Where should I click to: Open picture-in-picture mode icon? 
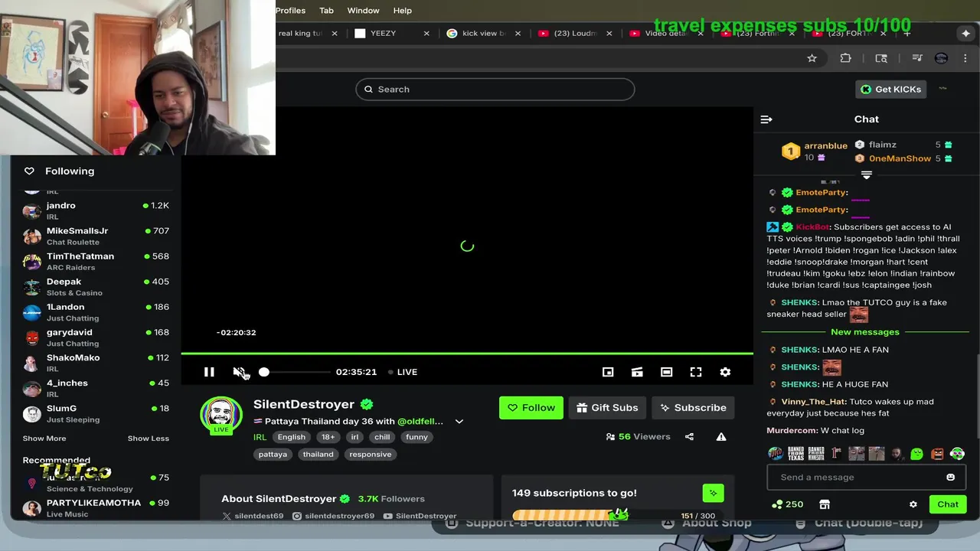coord(608,372)
